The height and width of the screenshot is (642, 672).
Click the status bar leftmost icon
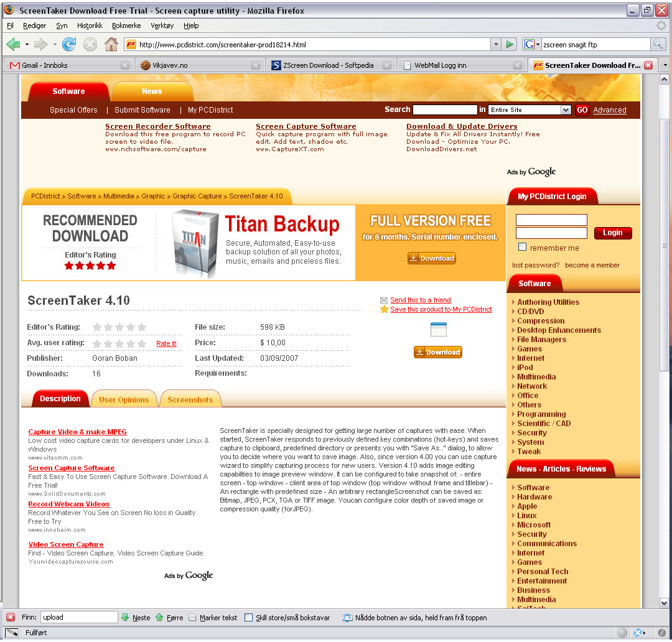[12, 632]
